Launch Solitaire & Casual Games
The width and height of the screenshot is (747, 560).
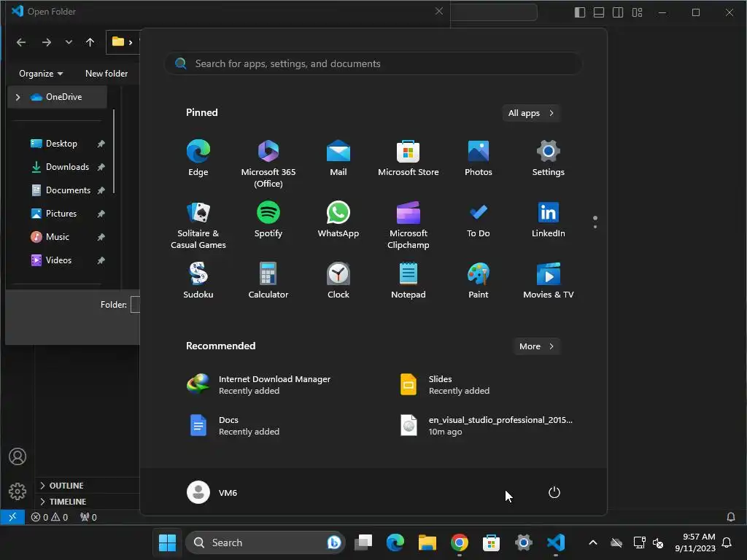198,225
